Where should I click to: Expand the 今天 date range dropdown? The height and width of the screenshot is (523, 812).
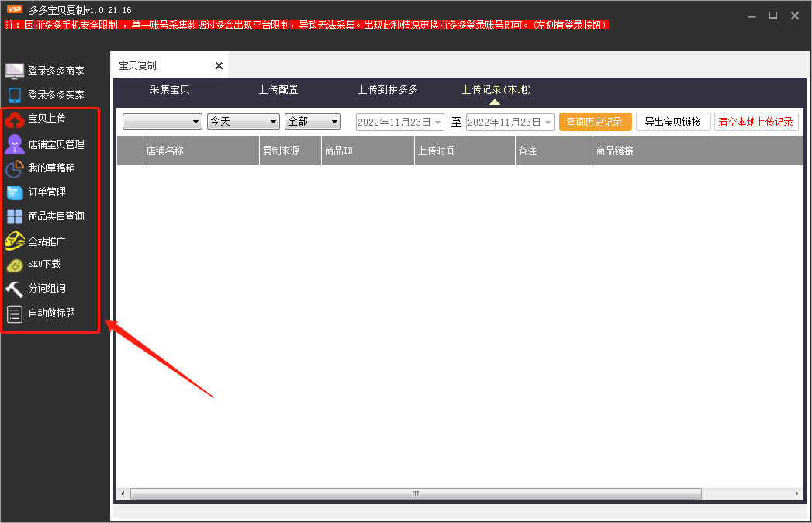[x=244, y=121]
